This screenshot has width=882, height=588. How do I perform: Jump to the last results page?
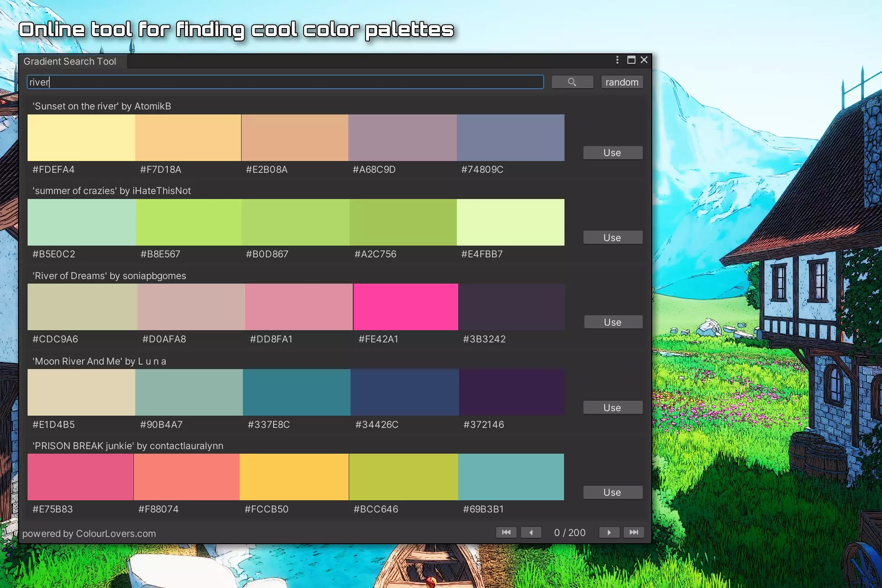pos(634,532)
